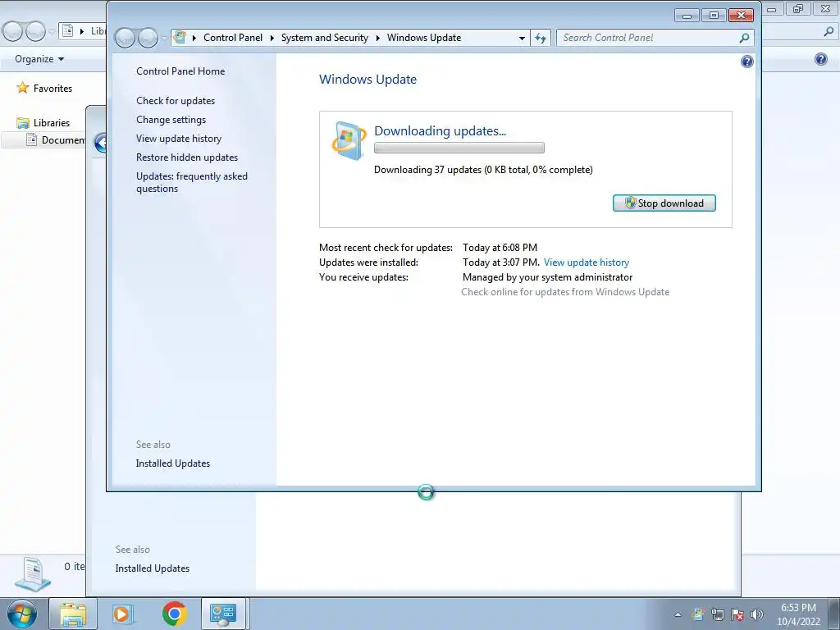Launch Windows Media Player from taskbar

(x=122, y=614)
